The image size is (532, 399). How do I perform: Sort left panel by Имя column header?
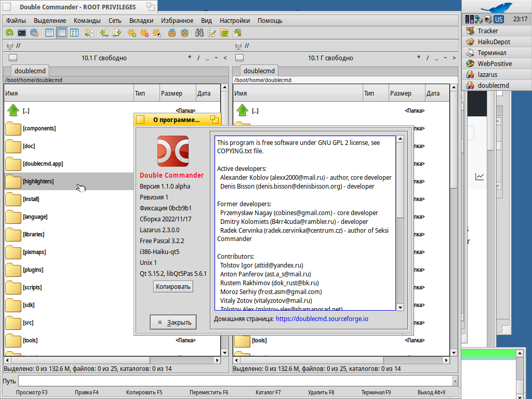[x=69, y=94]
